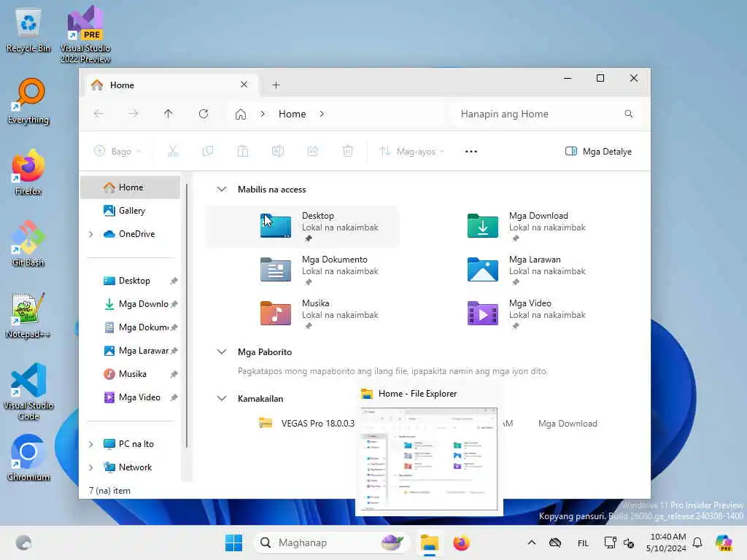
Task: Select Git Bash desktop shortcut
Action: [28, 244]
